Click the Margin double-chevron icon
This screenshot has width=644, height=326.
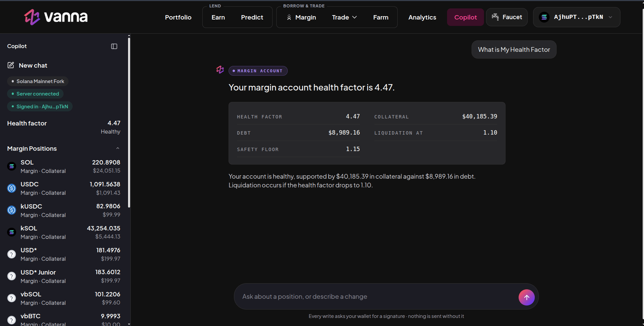[x=289, y=17]
